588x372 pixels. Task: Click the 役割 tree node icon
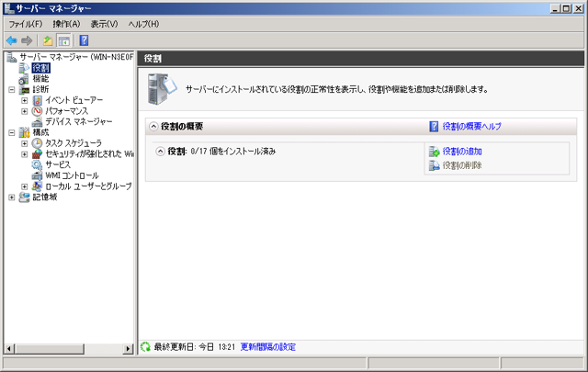(24, 68)
